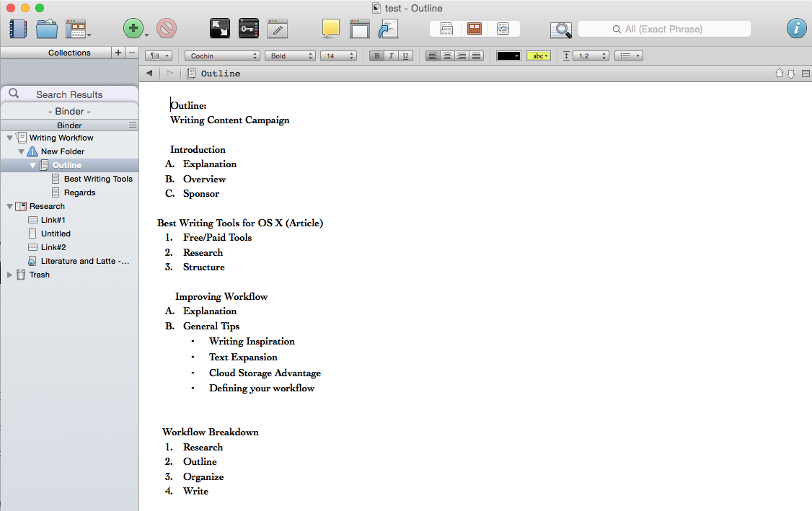The image size is (812, 511).
Task: Select the Collections header
Action: [x=69, y=53]
